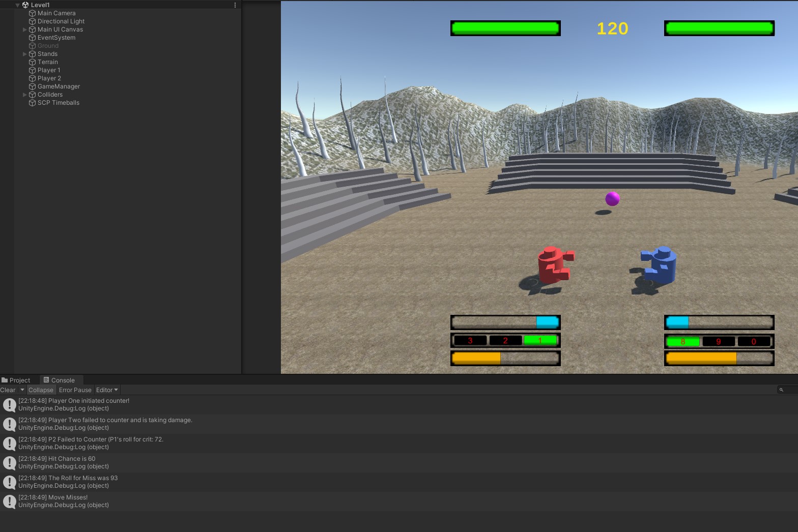798x532 pixels.
Task: Click the Directional Light object icon
Action: pyautogui.click(x=32, y=21)
